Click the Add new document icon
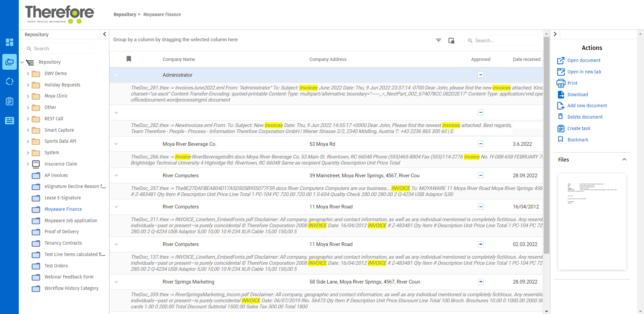Viewport: 644px width, 314px height. (x=561, y=106)
